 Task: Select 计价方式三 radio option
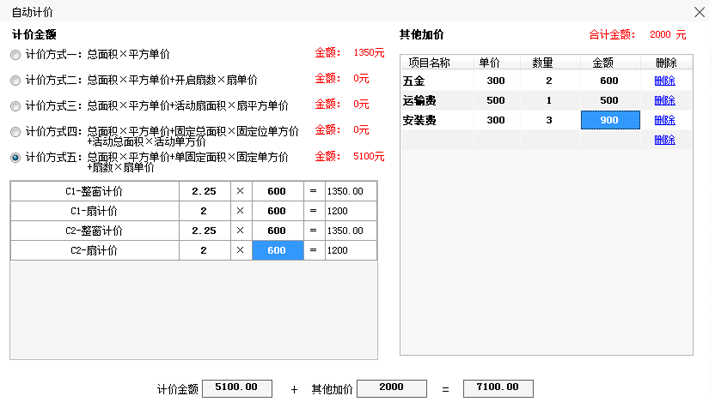coord(16,105)
